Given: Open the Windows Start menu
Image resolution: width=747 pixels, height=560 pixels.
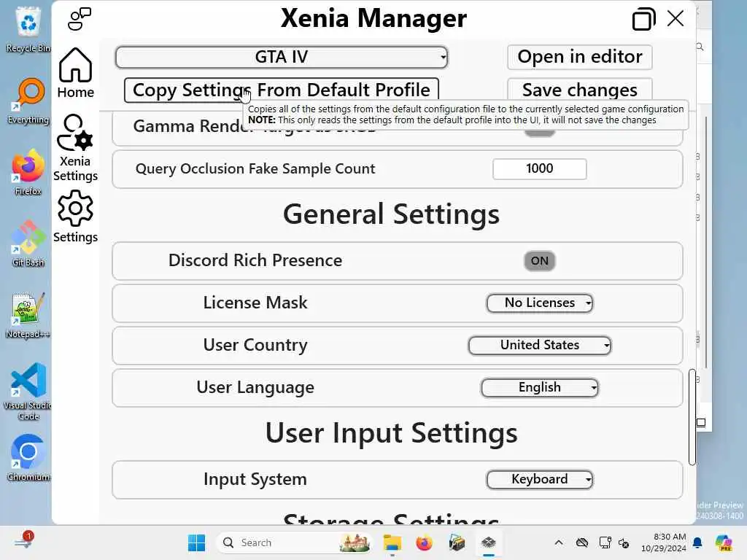Looking at the screenshot, I should click(x=196, y=542).
